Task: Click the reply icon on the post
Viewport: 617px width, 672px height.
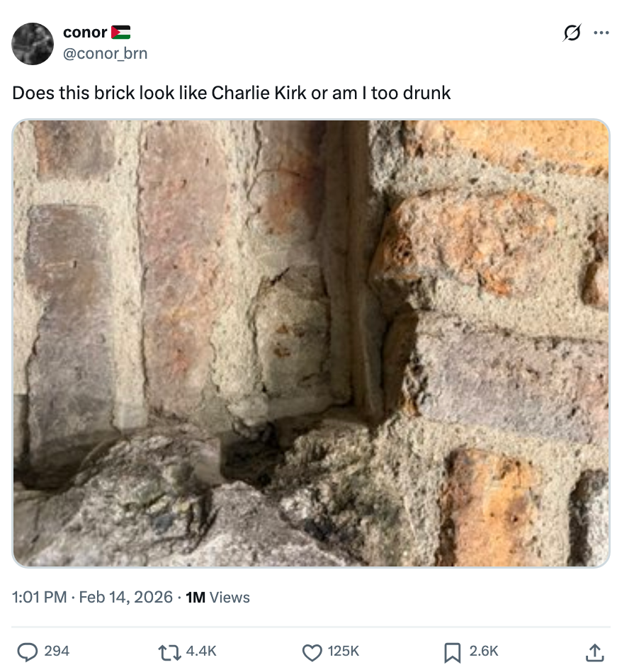Action: point(28,653)
